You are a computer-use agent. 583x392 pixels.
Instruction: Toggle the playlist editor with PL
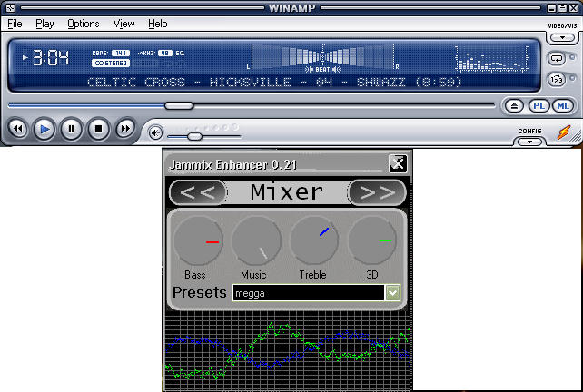coord(539,106)
